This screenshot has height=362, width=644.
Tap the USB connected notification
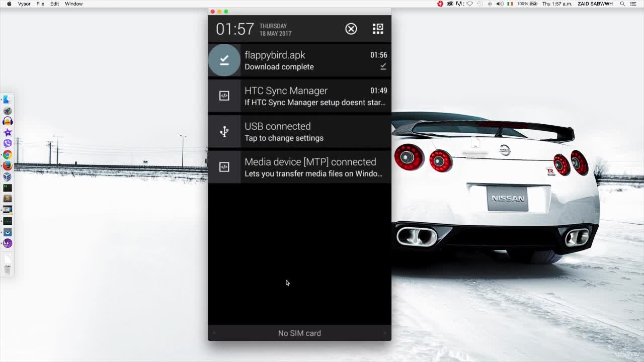[x=299, y=131]
